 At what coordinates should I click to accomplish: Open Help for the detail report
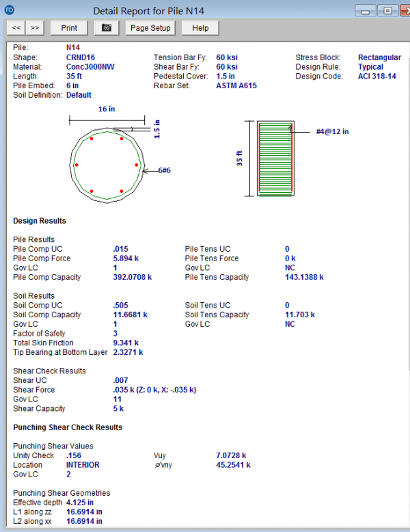[200, 27]
